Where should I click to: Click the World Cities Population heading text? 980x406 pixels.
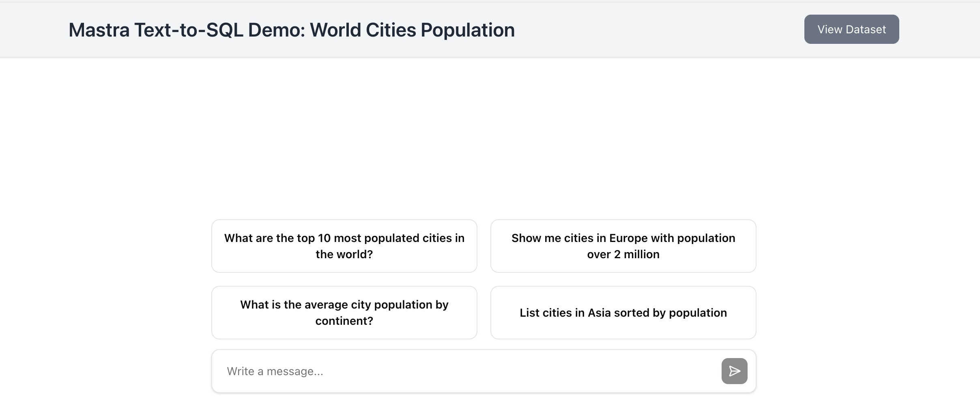[x=412, y=30]
